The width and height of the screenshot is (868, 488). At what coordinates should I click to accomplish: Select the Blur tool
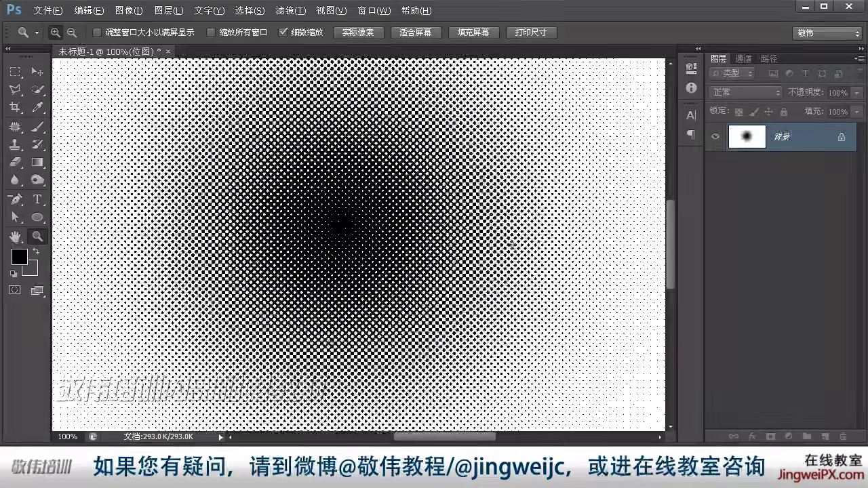coord(15,180)
